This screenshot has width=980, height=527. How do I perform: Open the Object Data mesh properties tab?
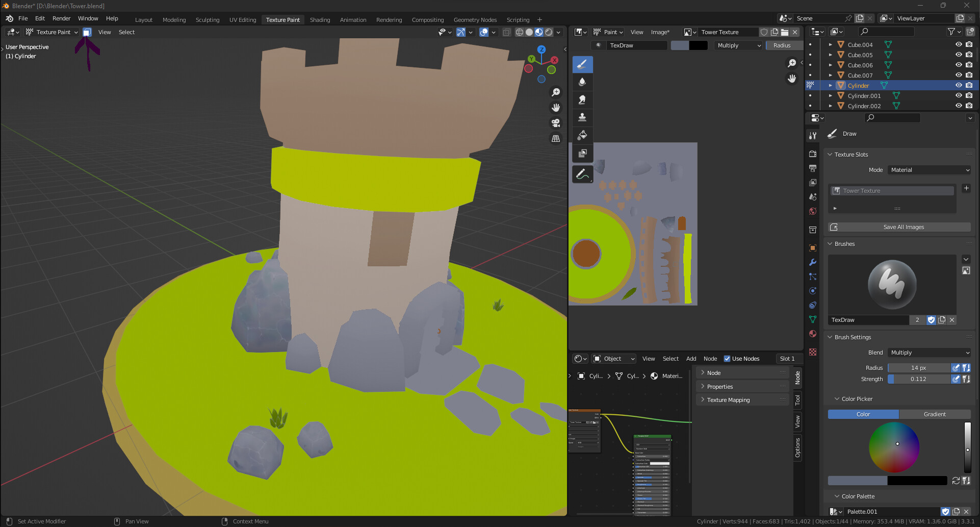tap(813, 319)
